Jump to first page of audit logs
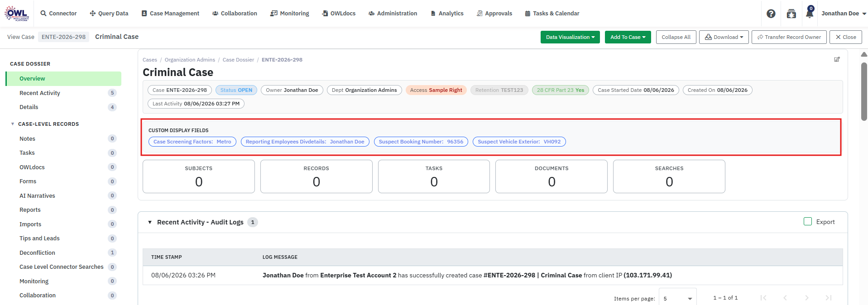The image size is (868, 305). (x=763, y=298)
